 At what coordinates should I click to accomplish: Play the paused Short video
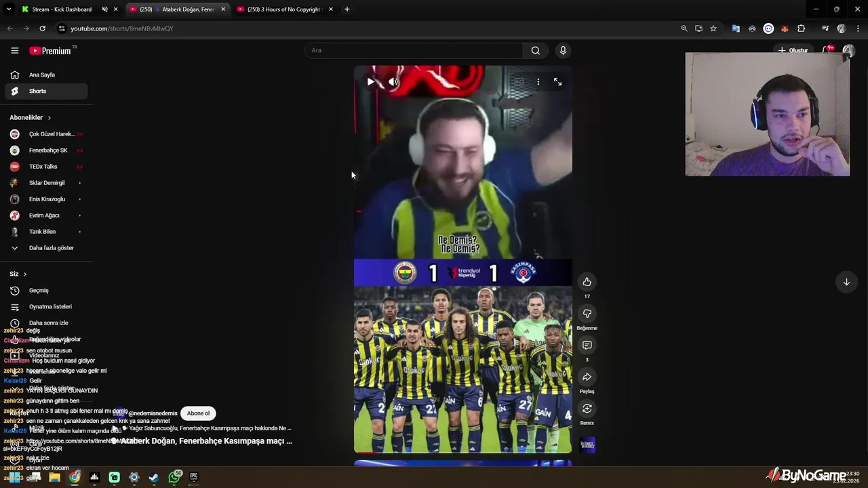coord(370,82)
